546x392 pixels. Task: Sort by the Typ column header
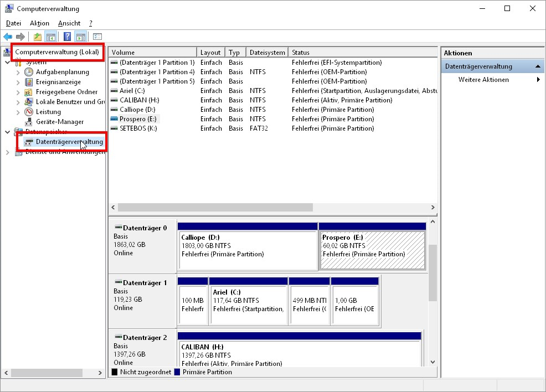pos(235,52)
